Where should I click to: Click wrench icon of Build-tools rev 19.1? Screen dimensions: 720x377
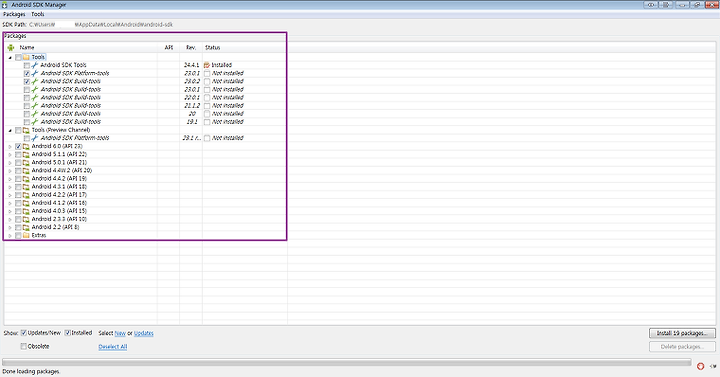click(34, 122)
